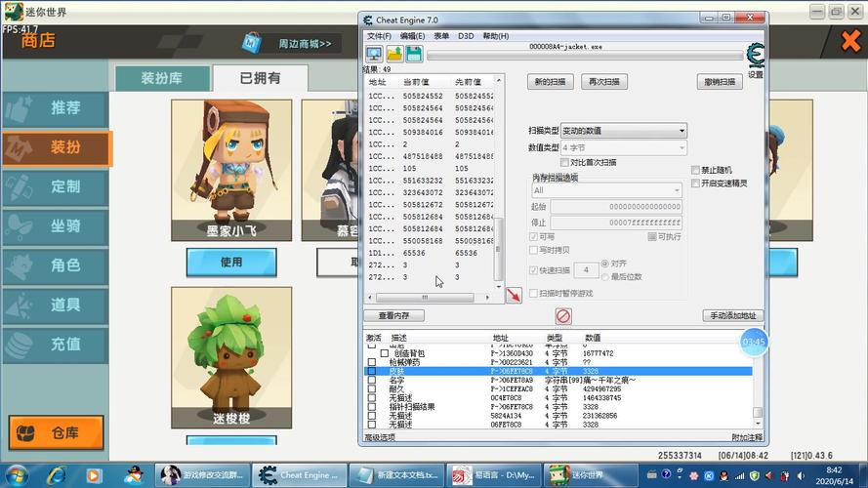Image resolution: width=868 pixels, height=488 pixels.
Task: Open 表单 menu
Action: 441,36
